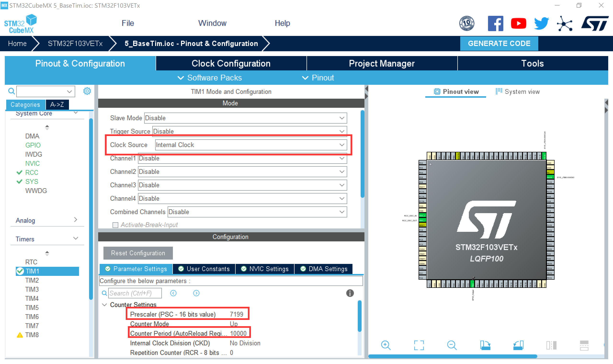613x364 pixels.
Task: Open the Window menu
Action: tap(212, 23)
